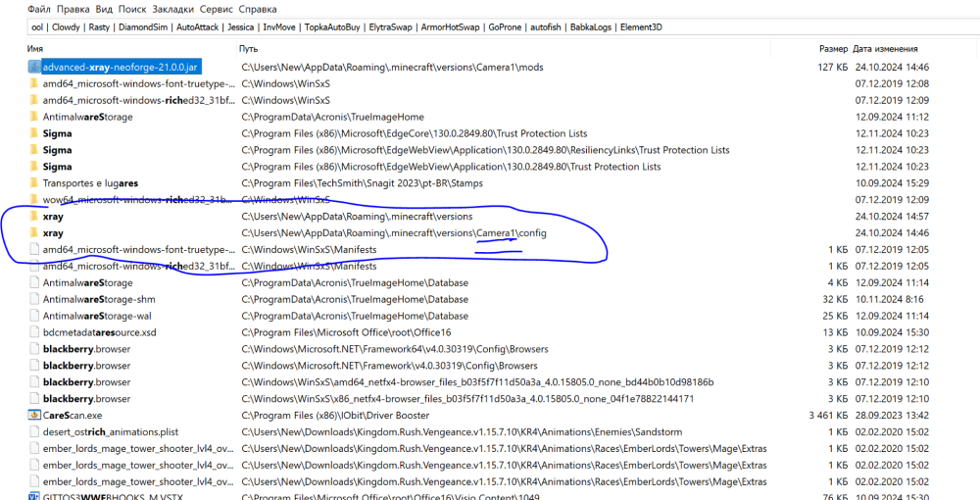Select AntimalwareStorage file sized 4 КБ

pos(87,282)
